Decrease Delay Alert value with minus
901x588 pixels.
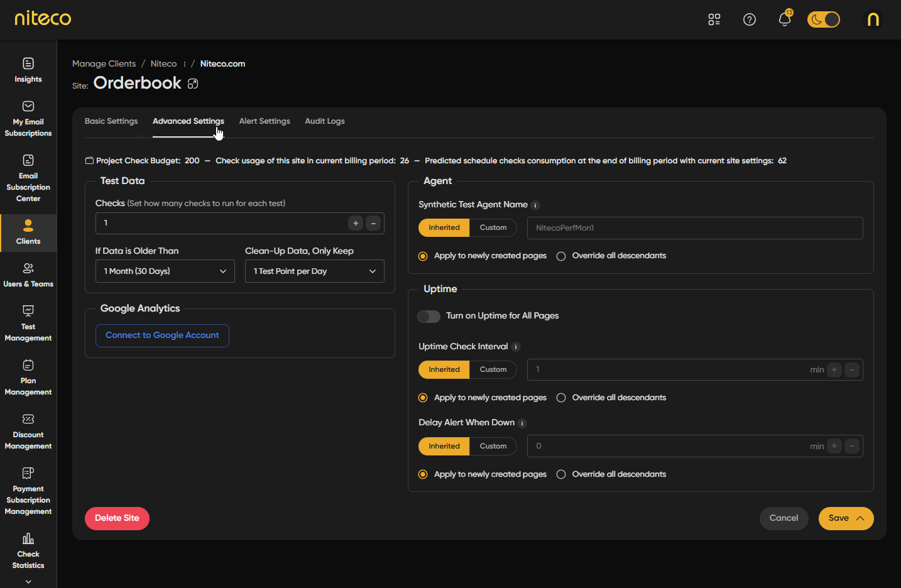(x=852, y=446)
